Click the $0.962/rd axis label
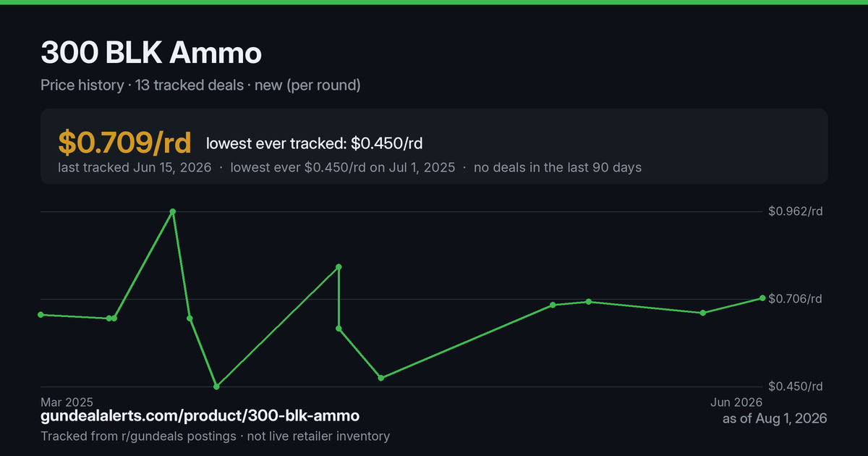This screenshot has height=456, width=868. (795, 211)
